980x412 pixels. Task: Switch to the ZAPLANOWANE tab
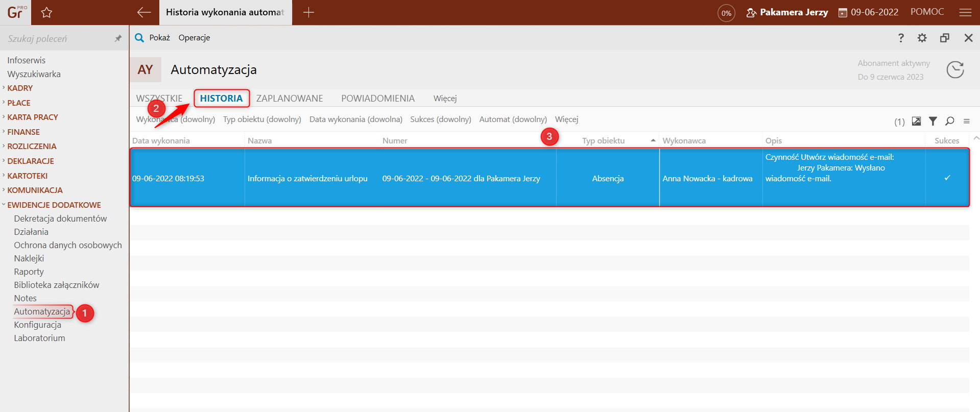[290, 99]
